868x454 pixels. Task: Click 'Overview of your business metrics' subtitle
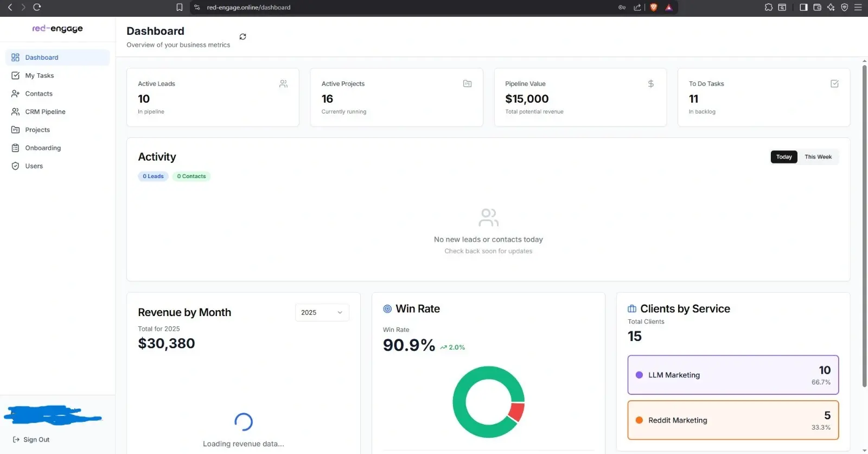pos(178,45)
